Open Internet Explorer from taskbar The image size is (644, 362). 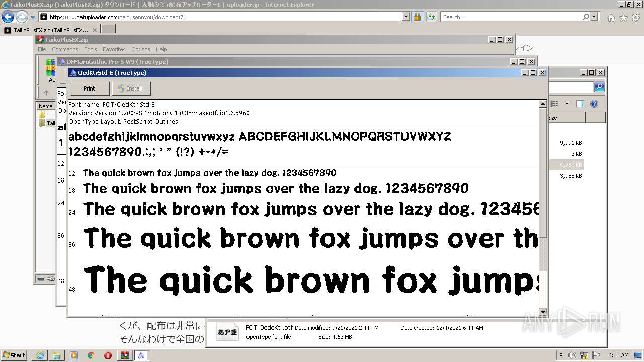[40, 355]
